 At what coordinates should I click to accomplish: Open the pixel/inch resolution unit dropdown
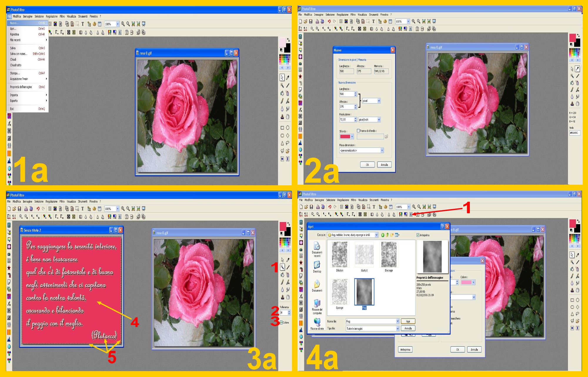point(379,120)
